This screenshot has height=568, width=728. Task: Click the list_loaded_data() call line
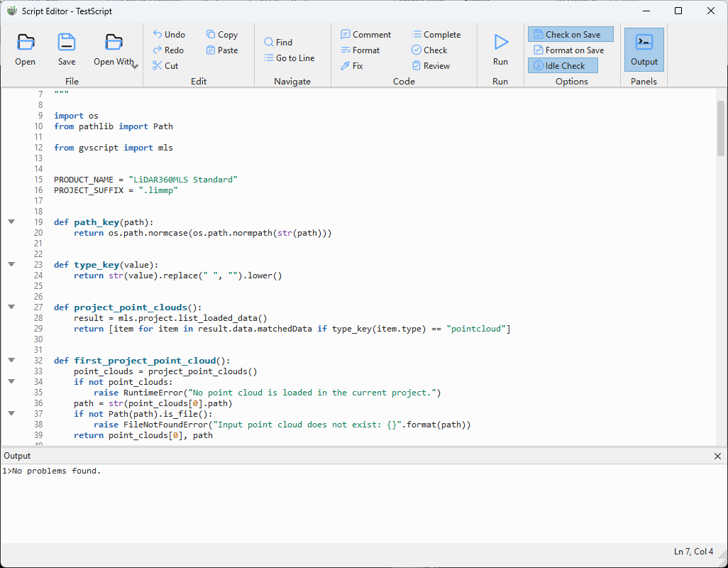click(x=170, y=318)
